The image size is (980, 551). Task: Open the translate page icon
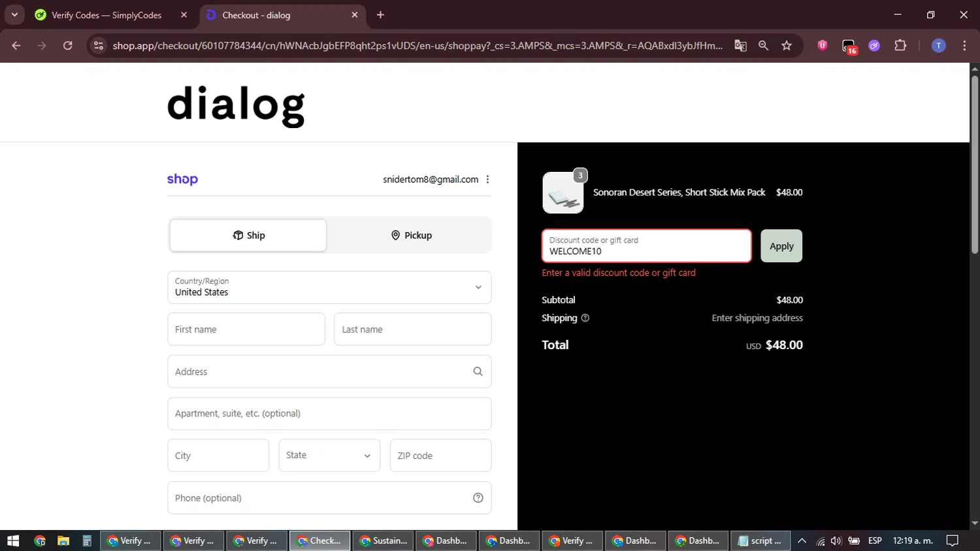(x=740, y=46)
